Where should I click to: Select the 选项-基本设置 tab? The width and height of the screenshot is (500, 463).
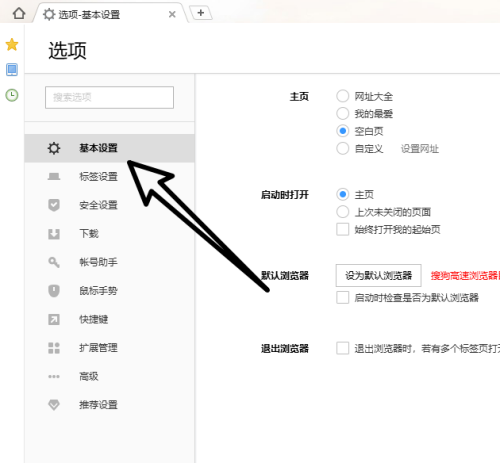point(110,13)
